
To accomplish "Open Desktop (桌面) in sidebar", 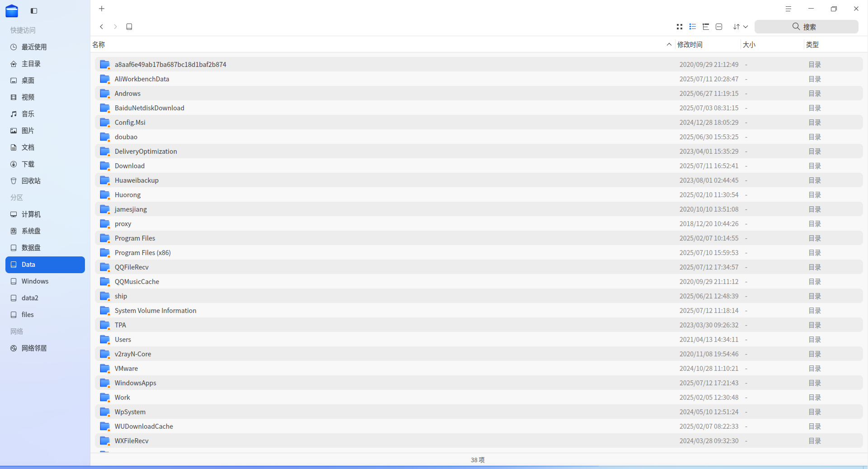I will point(45,81).
